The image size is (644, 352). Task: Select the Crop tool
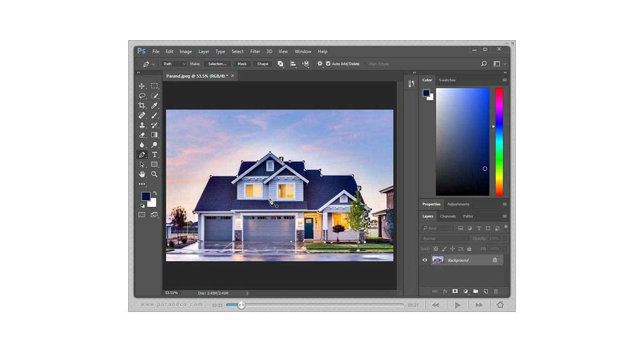(142, 106)
